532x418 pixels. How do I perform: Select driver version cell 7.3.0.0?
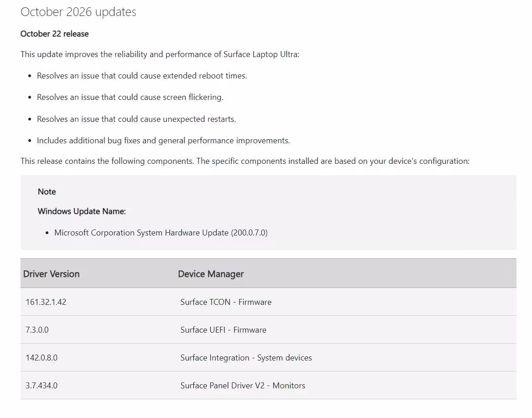pos(37,330)
